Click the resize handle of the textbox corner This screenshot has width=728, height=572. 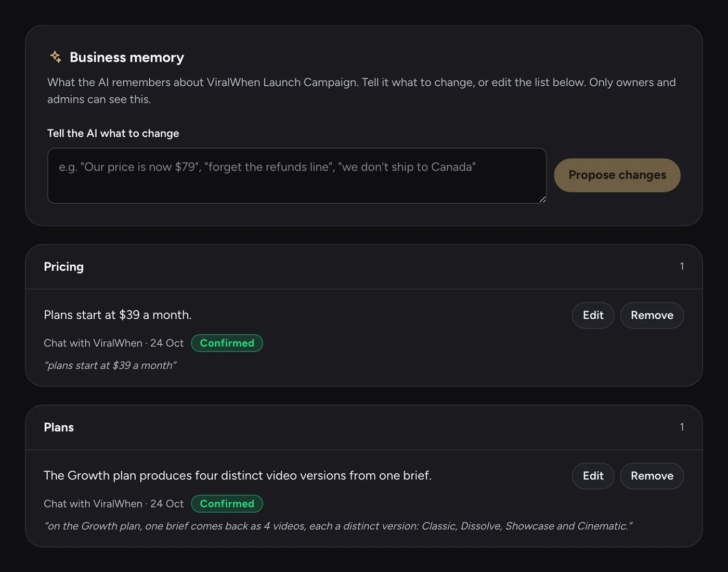click(542, 199)
